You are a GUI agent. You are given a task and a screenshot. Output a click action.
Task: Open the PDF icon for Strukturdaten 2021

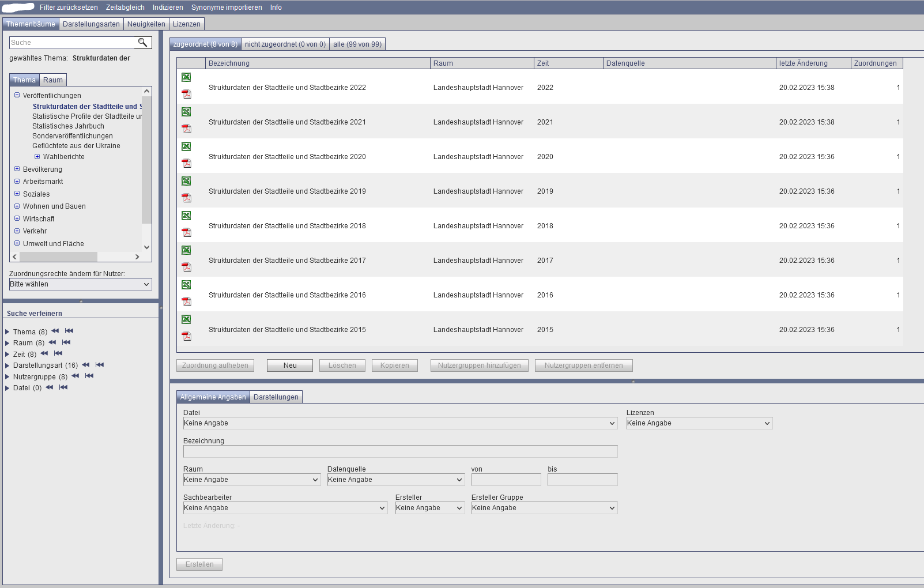pos(186,129)
